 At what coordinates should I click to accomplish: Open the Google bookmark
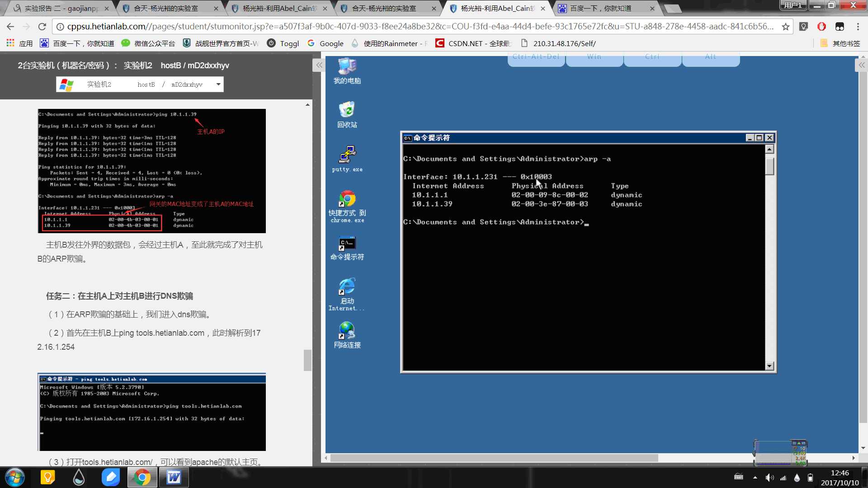(325, 43)
